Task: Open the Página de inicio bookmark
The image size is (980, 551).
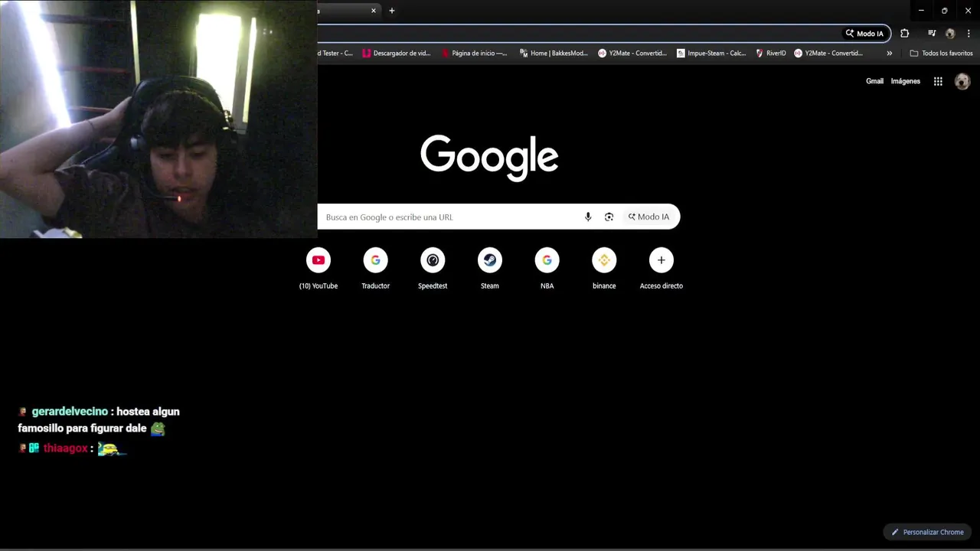Action: pos(474,54)
